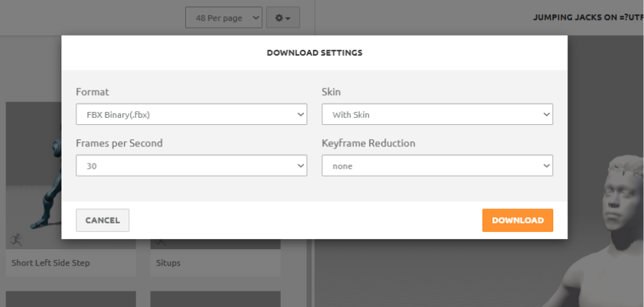
Task: Expand the Keyframe Reduction dropdown
Action: 437,166
